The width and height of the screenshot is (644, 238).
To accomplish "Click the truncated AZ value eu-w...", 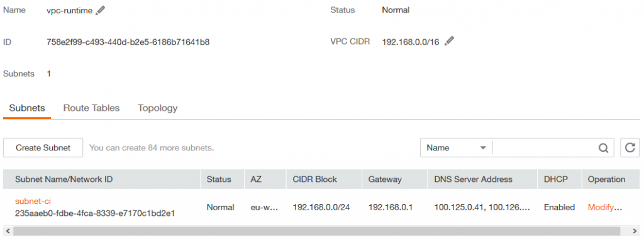I will pyautogui.click(x=265, y=208).
